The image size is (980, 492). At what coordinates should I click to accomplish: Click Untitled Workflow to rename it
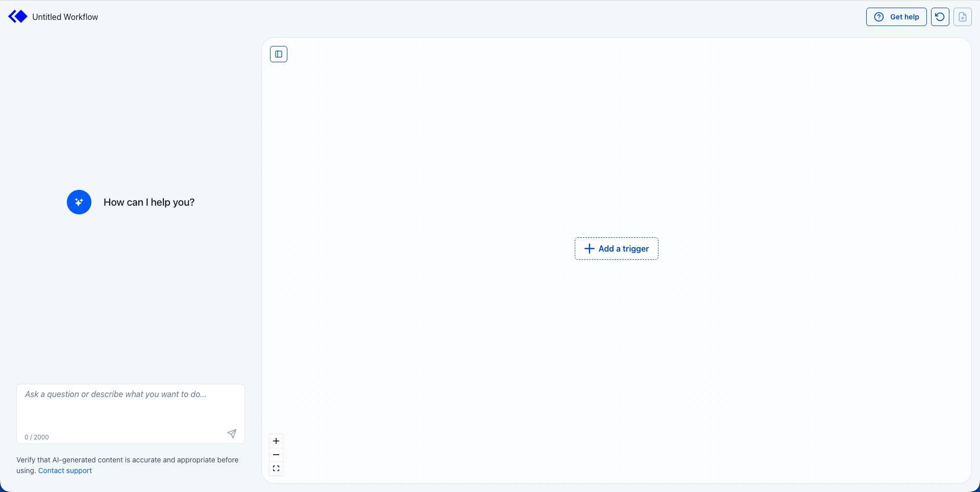point(65,17)
